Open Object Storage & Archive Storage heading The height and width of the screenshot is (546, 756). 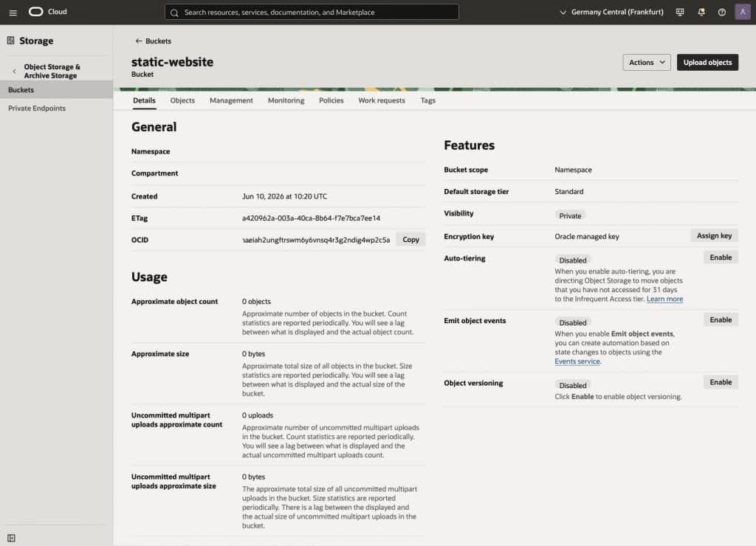52,71
